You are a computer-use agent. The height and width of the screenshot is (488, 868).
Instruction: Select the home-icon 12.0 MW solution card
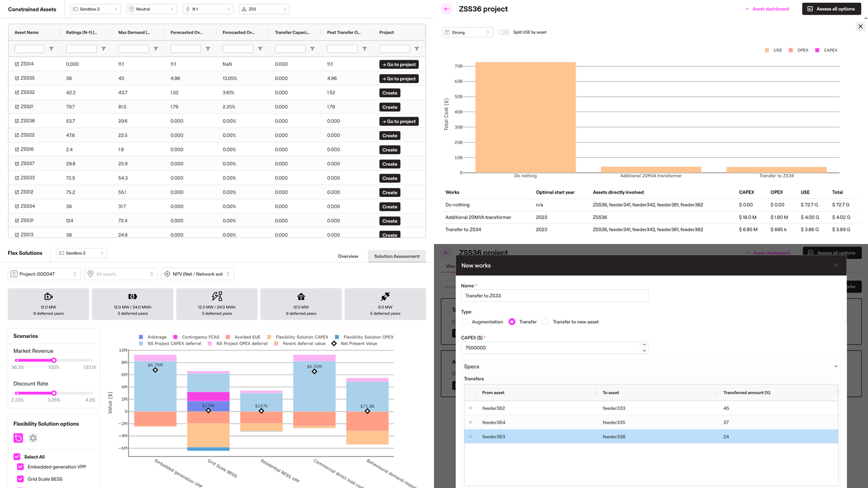tap(301, 304)
